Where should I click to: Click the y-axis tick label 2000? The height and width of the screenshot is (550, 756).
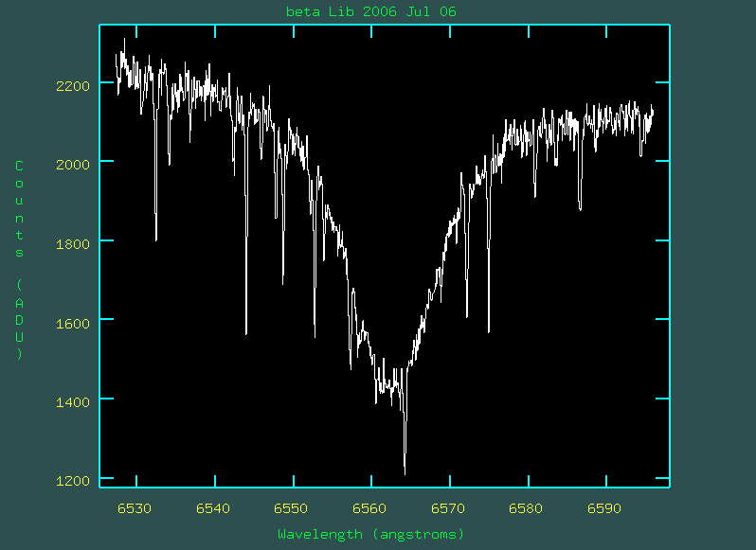click(x=73, y=165)
